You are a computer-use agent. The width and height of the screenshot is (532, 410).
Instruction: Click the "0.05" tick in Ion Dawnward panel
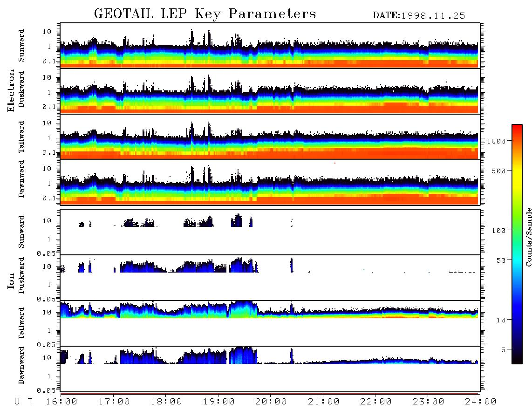pos(47,390)
